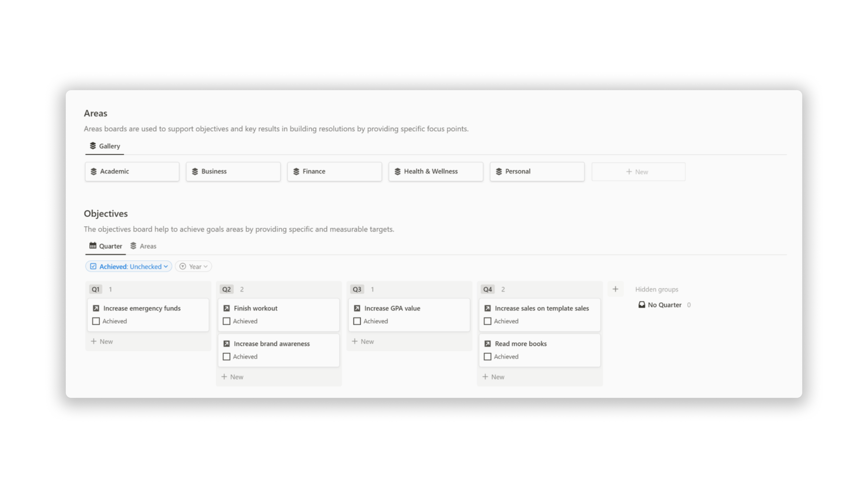868x488 pixels.
Task: Click the Q3 group label
Action: pyautogui.click(x=357, y=289)
